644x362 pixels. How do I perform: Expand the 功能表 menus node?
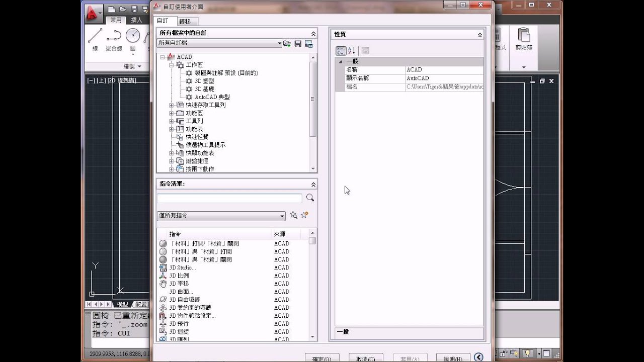[171, 129]
